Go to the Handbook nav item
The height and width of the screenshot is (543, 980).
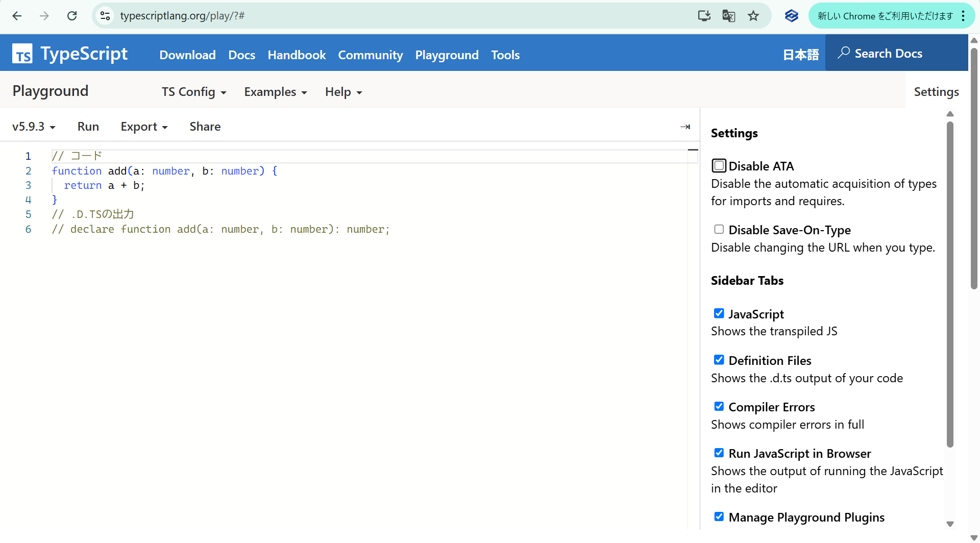pyautogui.click(x=297, y=55)
